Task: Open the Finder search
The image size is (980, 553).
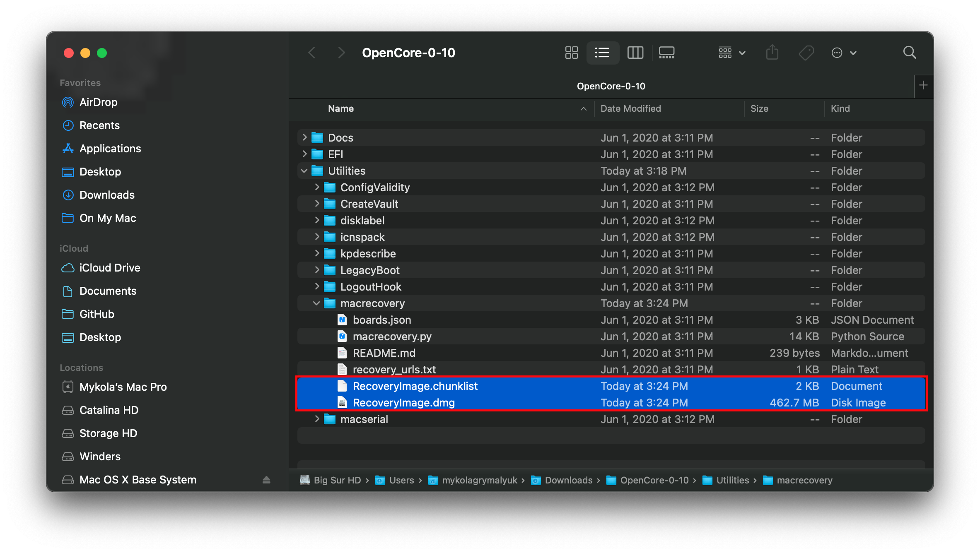Action: (x=909, y=53)
